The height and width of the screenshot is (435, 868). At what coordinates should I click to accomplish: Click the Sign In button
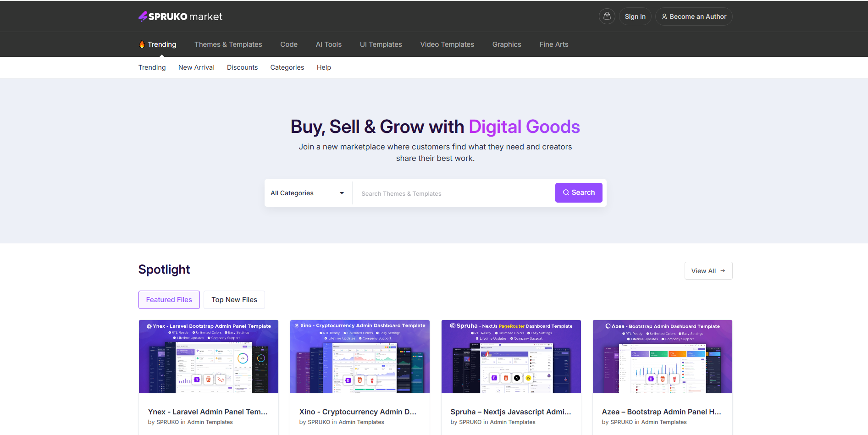point(635,16)
